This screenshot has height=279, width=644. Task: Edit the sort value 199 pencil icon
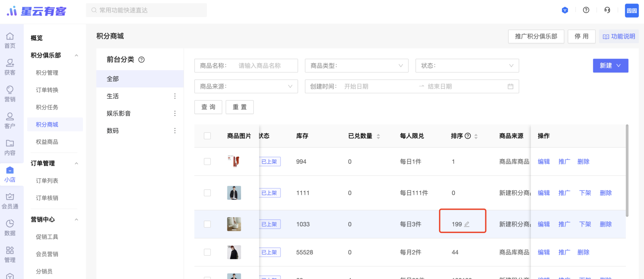coord(467,224)
